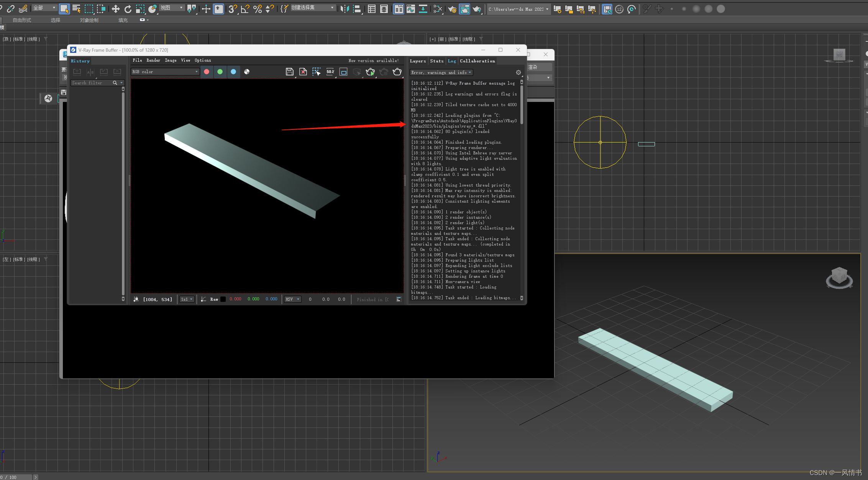Switch to alpha channel view icon
868x480 pixels.
247,72
